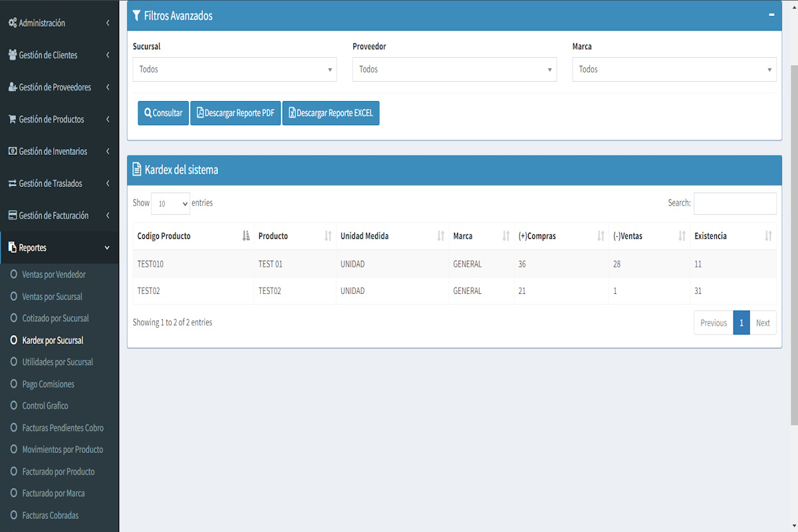The image size is (798, 532).
Task: Click the Administración gears icon
Action: pos(12,23)
